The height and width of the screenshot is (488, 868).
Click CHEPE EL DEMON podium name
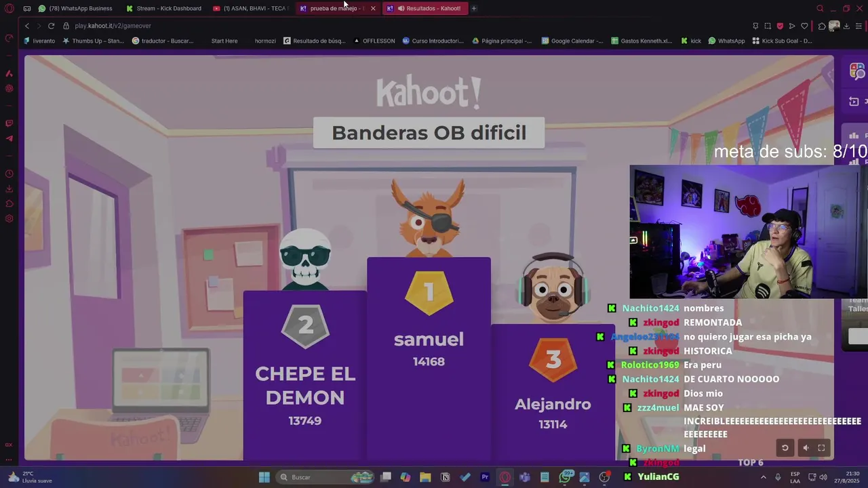(x=305, y=386)
